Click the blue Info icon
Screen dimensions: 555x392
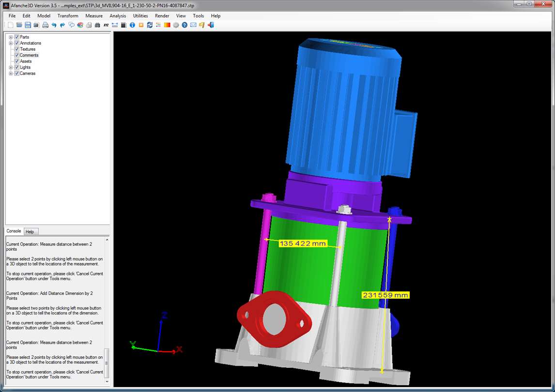click(132, 25)
